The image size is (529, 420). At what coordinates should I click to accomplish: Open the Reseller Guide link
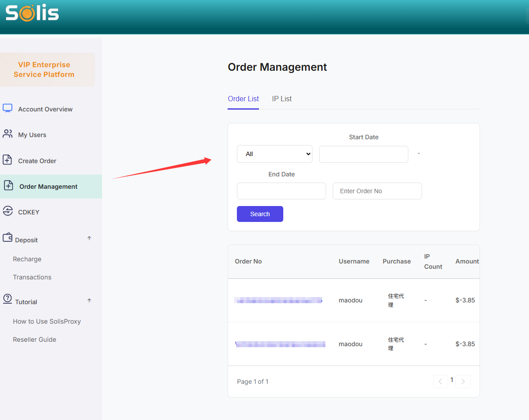(x=34, y=340)
